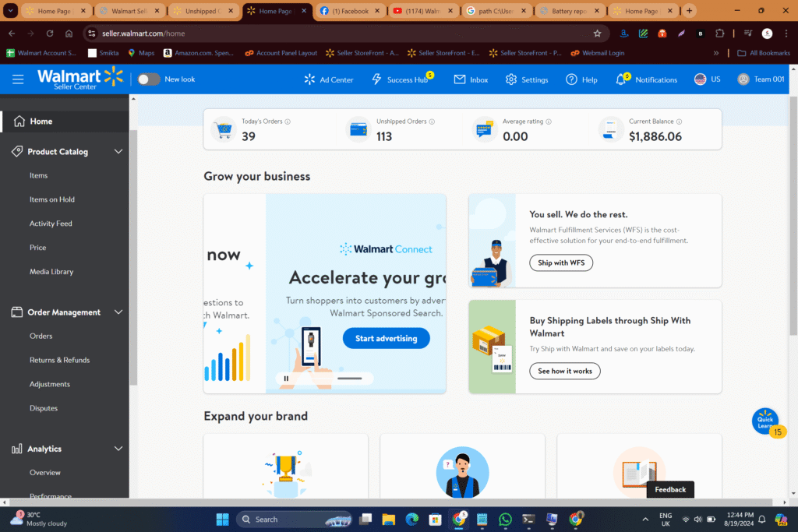The image size is (798, 532).
Task: Open Items on Hold
Action: point(52,199)
